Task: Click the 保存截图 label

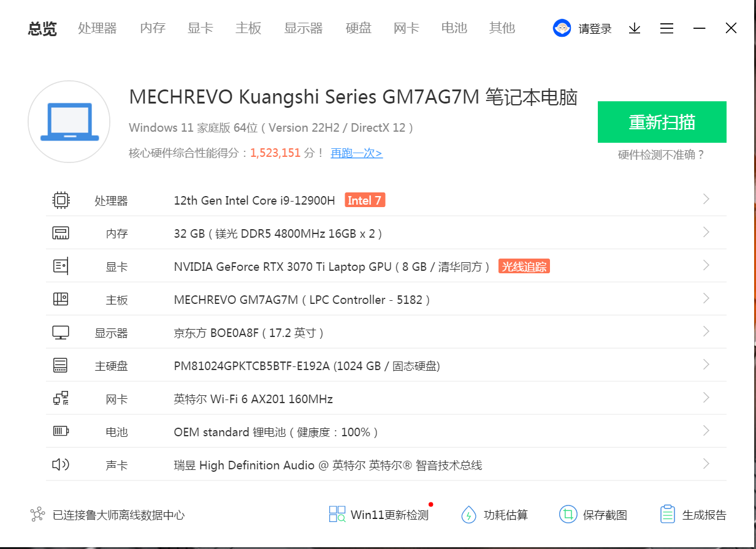Action: [605, 515]
